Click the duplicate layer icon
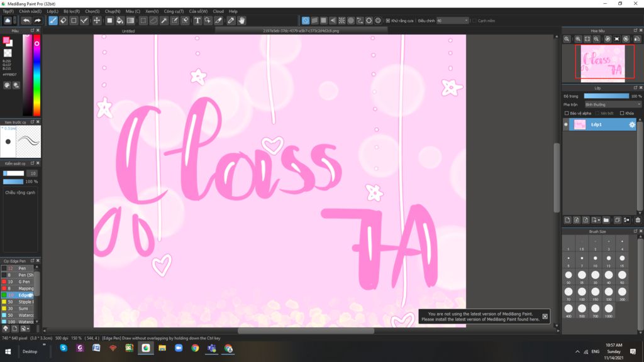644x362 pixels. click(x=618, y=221)
